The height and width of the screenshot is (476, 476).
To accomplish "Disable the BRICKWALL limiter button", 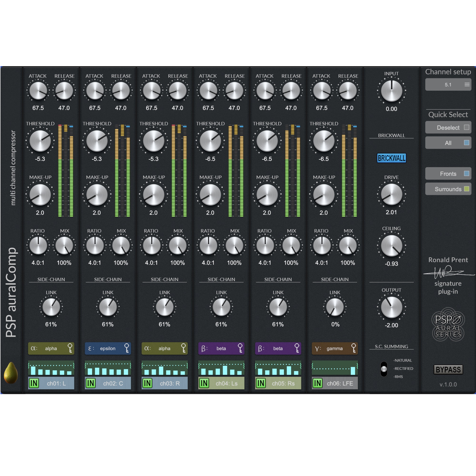I will coord(391,158).
